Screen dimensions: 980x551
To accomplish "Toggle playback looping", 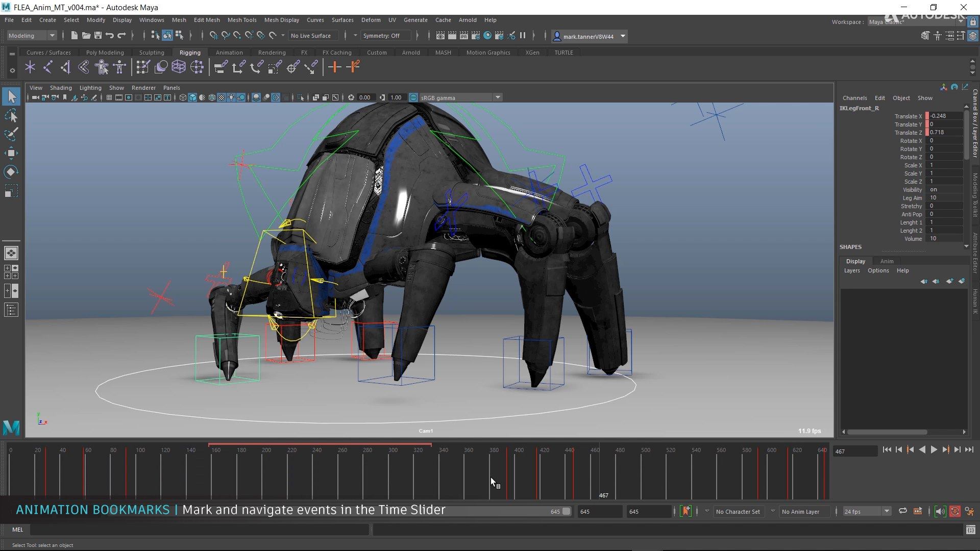I will pyautogui.click(x=903, y=511).
